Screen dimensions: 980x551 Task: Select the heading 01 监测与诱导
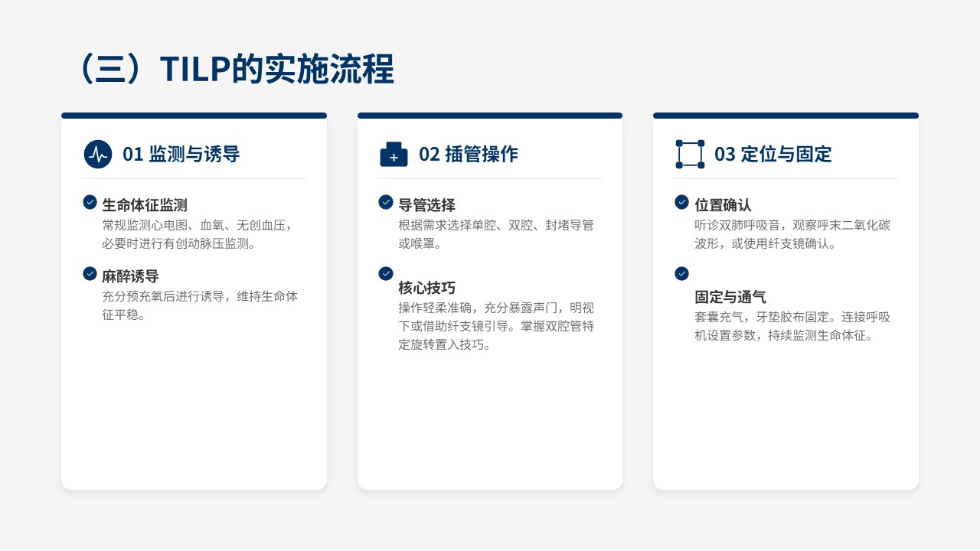[x=181, y=154]
